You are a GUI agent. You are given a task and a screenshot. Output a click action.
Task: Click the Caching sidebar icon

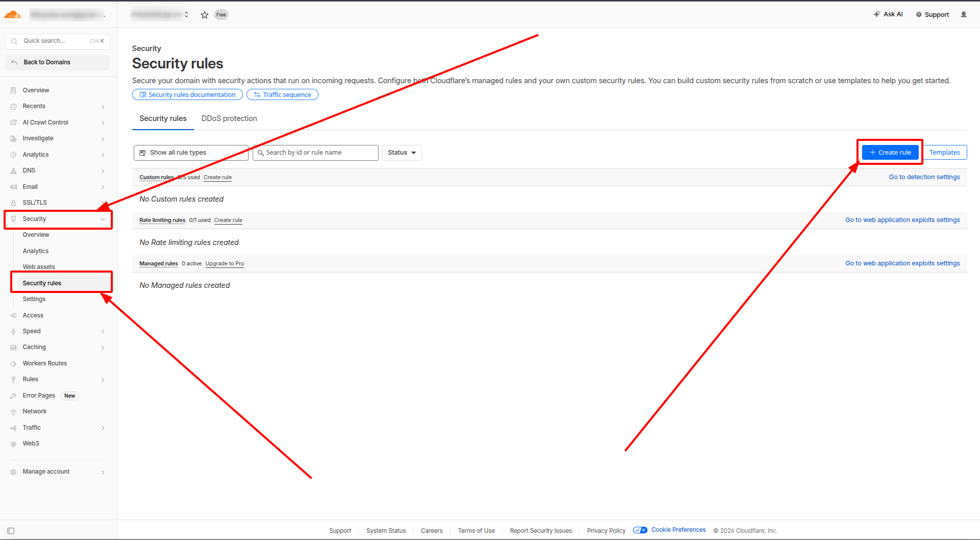click(13, 347)
